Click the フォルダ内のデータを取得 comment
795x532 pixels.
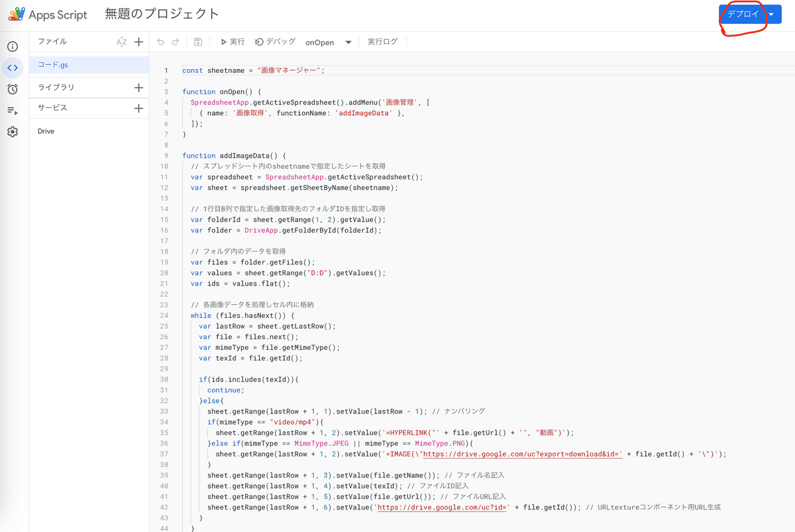tap(238, 251)
